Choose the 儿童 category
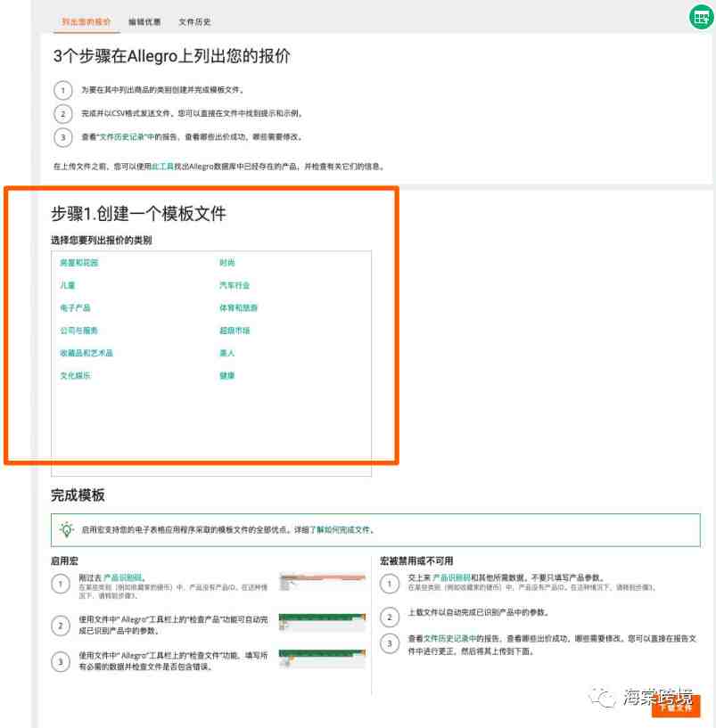The image size is (716, 728). coord(68,285)
